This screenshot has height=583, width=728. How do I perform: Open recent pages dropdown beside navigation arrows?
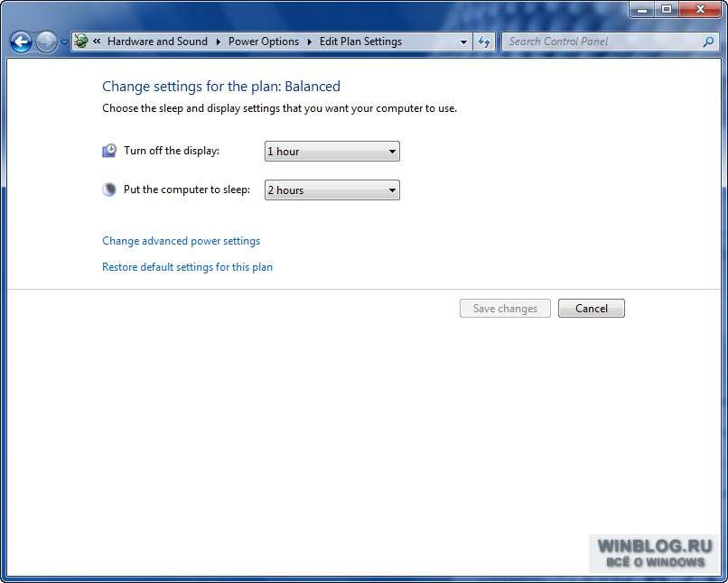click(x=64, y=42)
